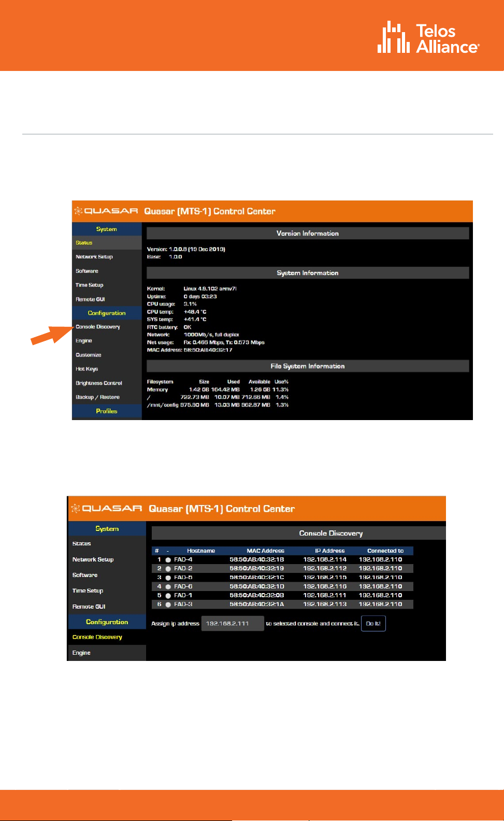Viewport: 504px width, 821px height.
Task: Open the Customize sidebar item
Action: pyautogui.click(x=89, y=355)
